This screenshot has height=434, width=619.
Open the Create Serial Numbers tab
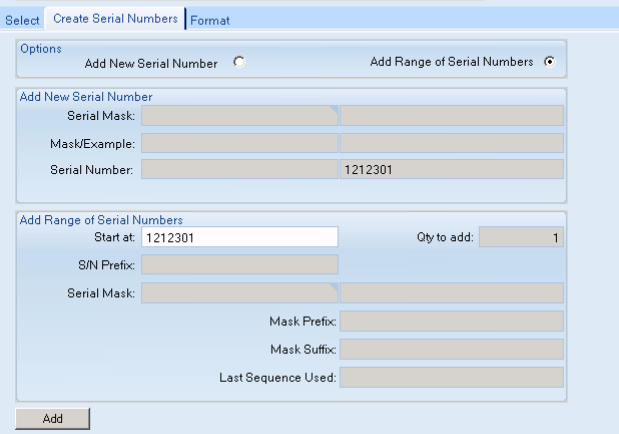(x=115, y=19)
